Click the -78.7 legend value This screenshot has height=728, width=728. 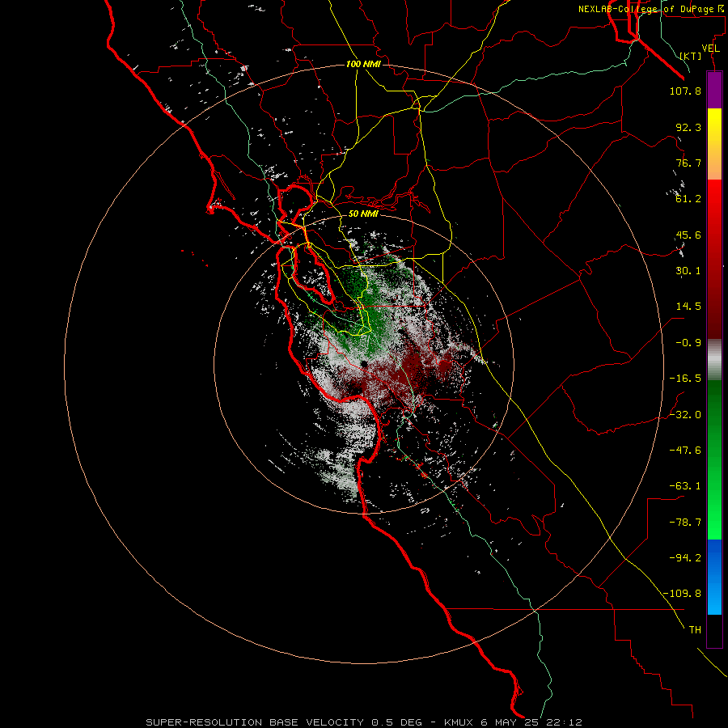(x=685, y=523)
